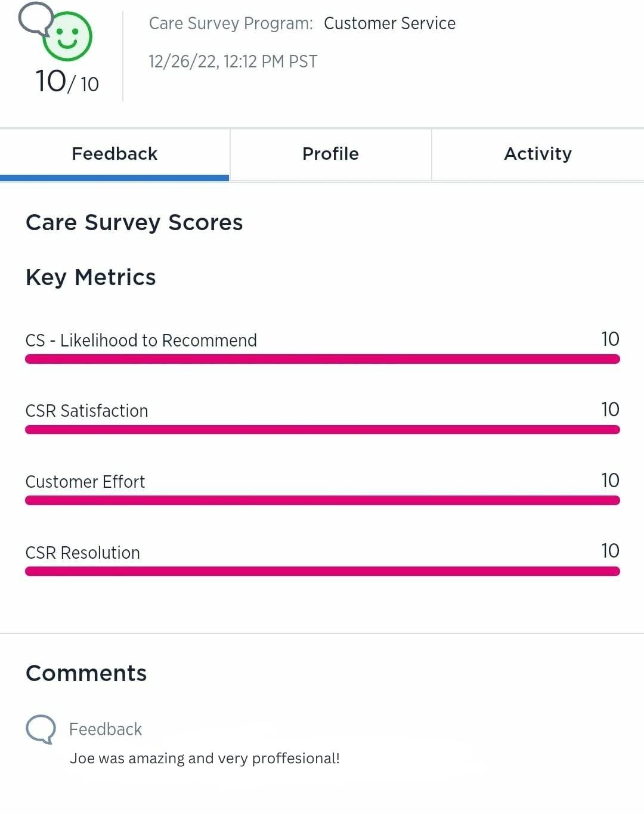Click the 12/26/22 survey timestamp

[x=233, y=61]
